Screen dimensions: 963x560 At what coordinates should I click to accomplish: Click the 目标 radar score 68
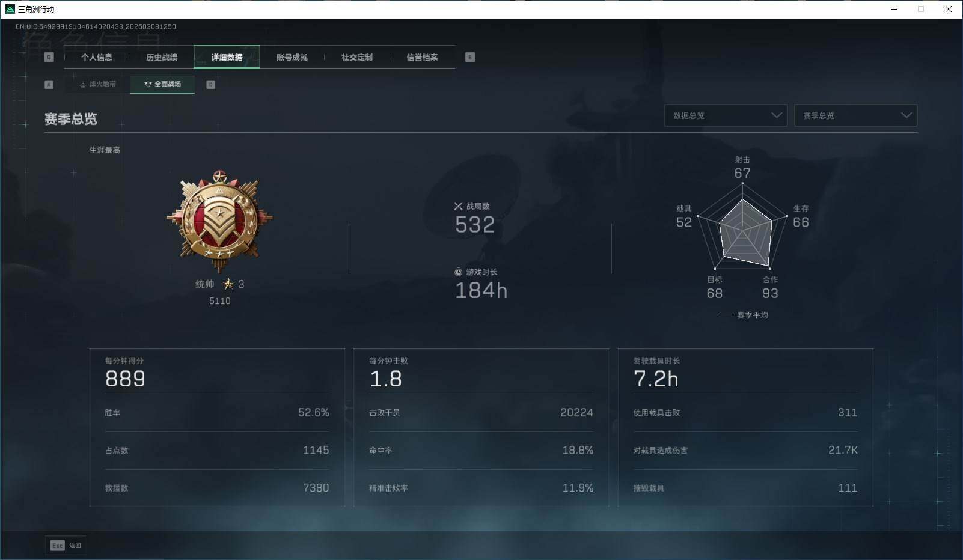[x=715, y=293]
